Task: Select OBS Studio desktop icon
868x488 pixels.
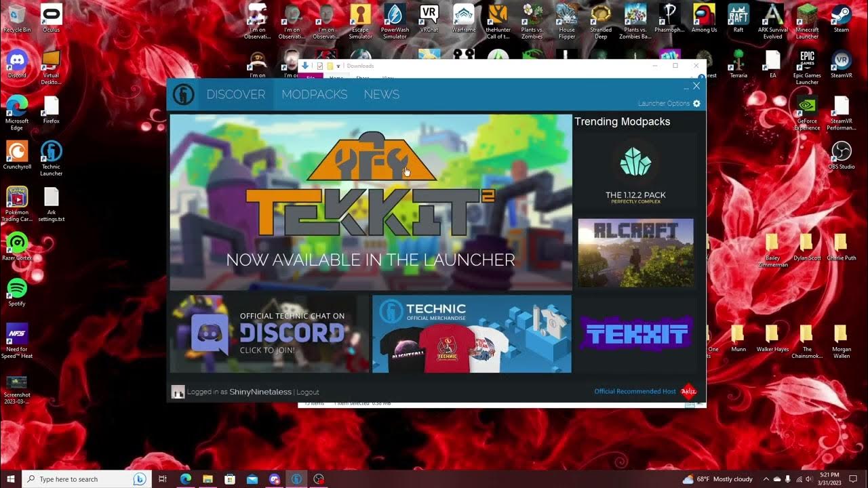Action: coord(841,155)
